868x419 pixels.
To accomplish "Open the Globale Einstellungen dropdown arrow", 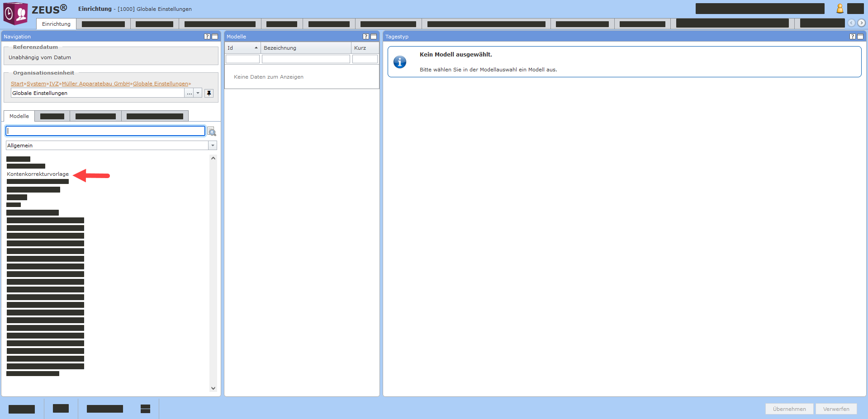I will click(x=198, y=93).
